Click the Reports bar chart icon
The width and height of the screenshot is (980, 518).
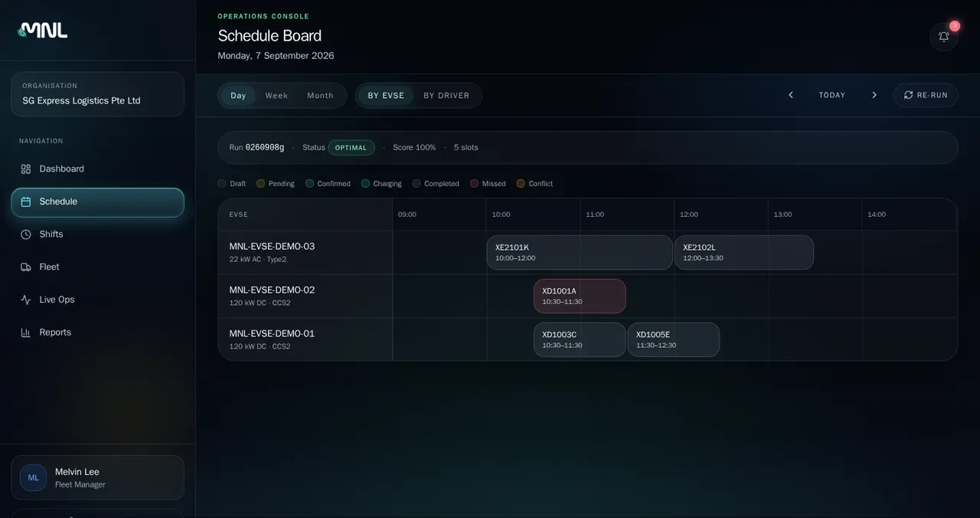pyautogui.click(x=26, y=333)
